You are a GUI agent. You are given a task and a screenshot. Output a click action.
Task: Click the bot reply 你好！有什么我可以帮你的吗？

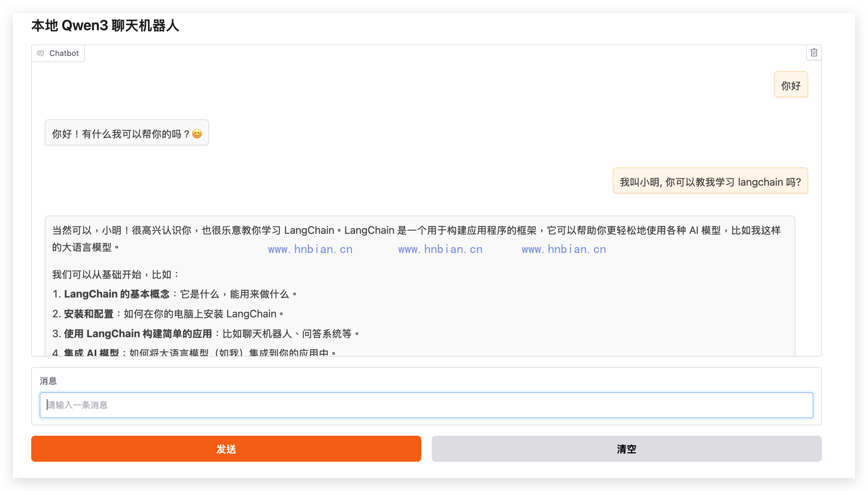[x=127, y=133]
